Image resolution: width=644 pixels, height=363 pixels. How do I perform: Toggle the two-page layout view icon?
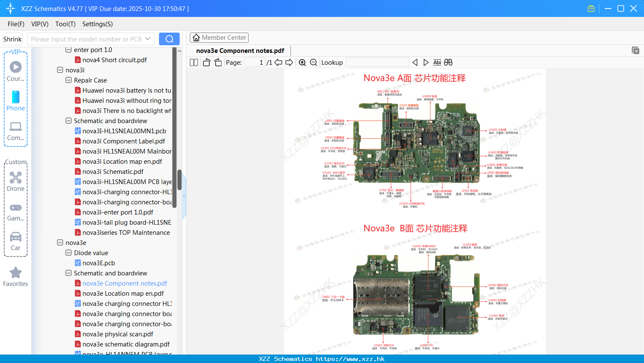[x=194, y=63]
